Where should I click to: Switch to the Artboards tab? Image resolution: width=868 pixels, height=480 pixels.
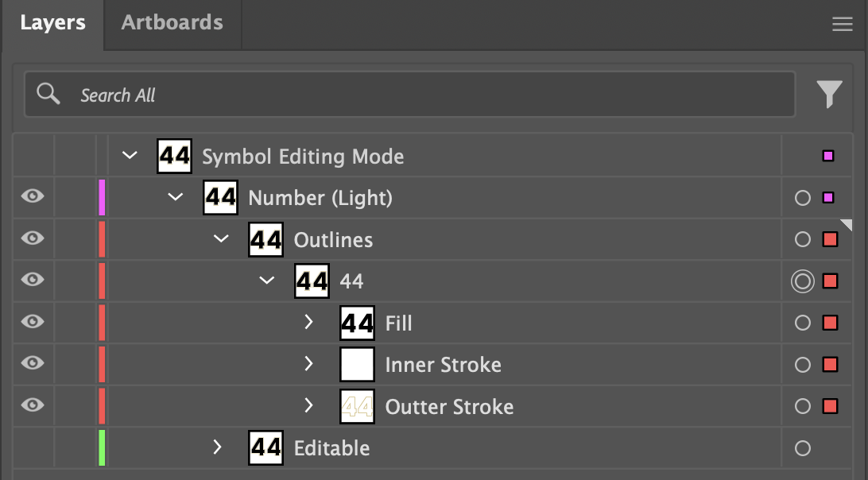(172, 22)
